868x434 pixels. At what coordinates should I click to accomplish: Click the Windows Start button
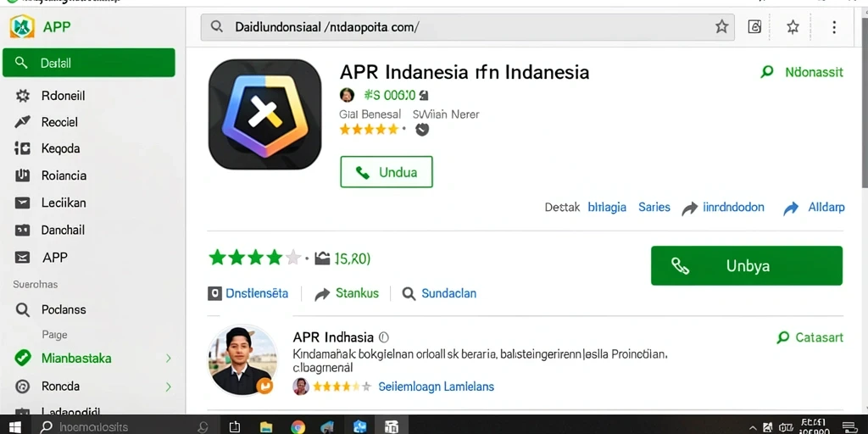click(14, 427)
